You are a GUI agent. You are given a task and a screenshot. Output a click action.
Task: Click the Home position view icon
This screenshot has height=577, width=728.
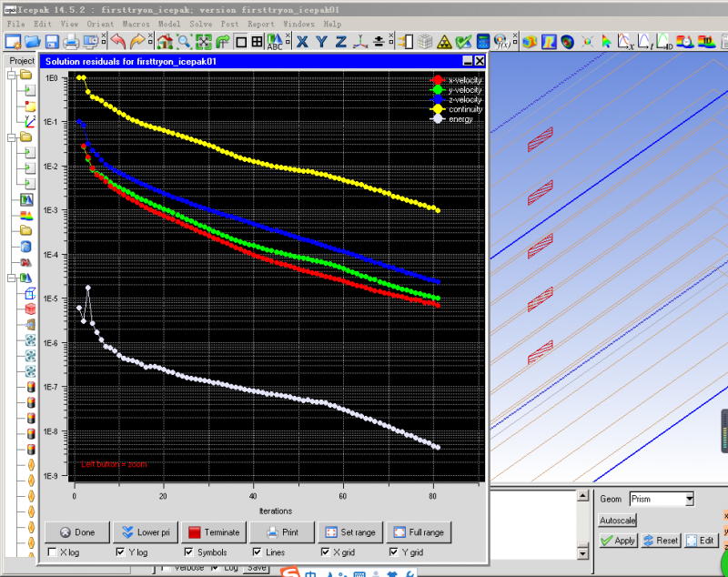165,42
